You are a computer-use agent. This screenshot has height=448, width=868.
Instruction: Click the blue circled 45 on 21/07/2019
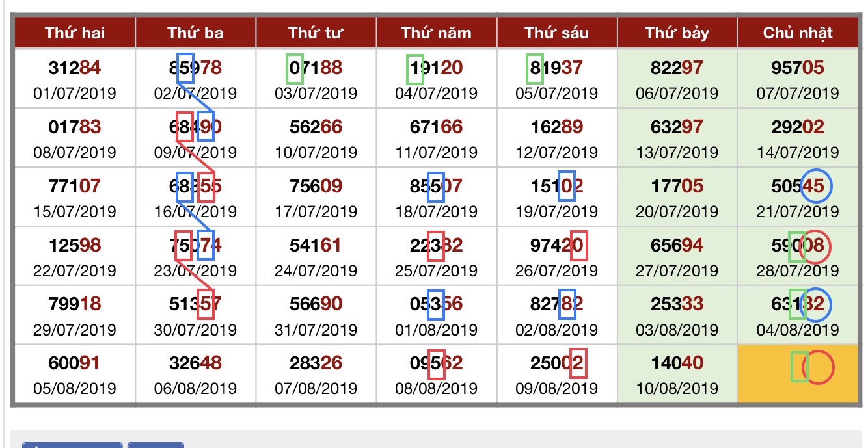817,186
